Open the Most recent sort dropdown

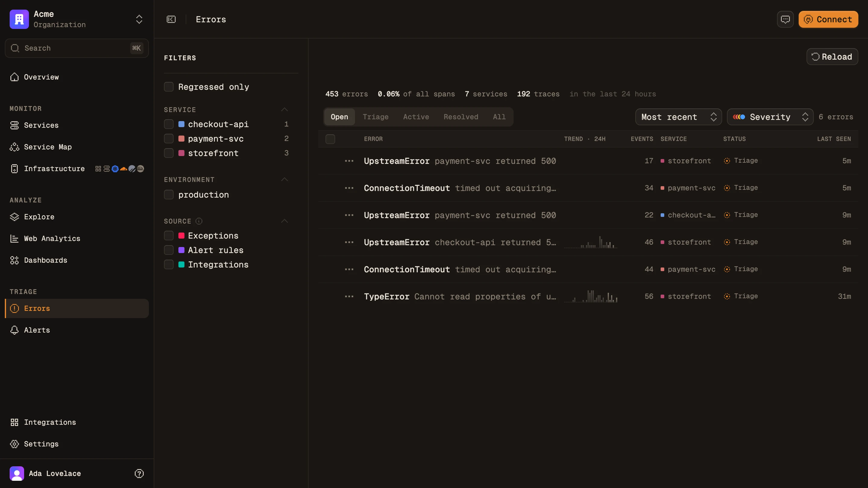[x=679, y=117]
